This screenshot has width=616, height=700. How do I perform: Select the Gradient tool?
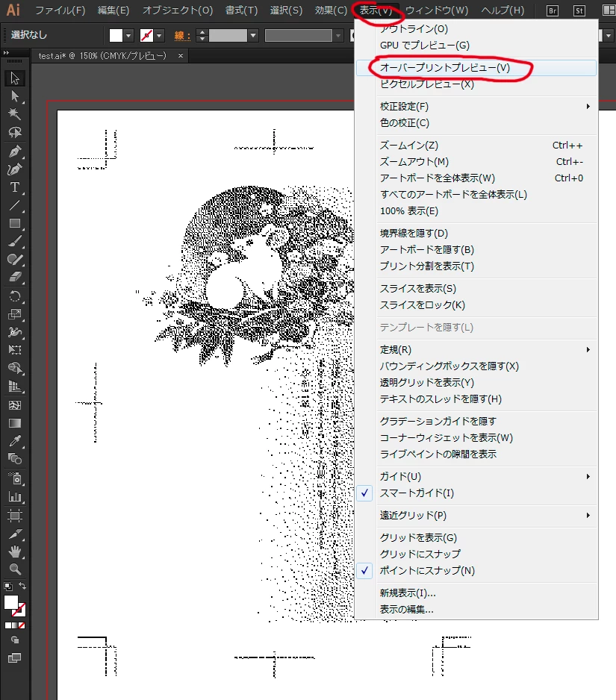point(15,423)
